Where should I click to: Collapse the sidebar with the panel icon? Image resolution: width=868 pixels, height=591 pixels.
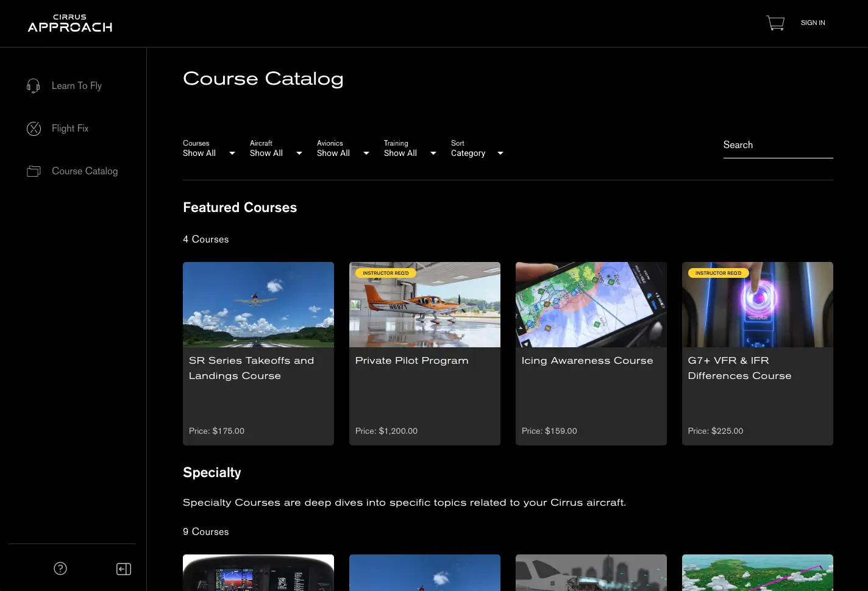[x=124, y=569]
